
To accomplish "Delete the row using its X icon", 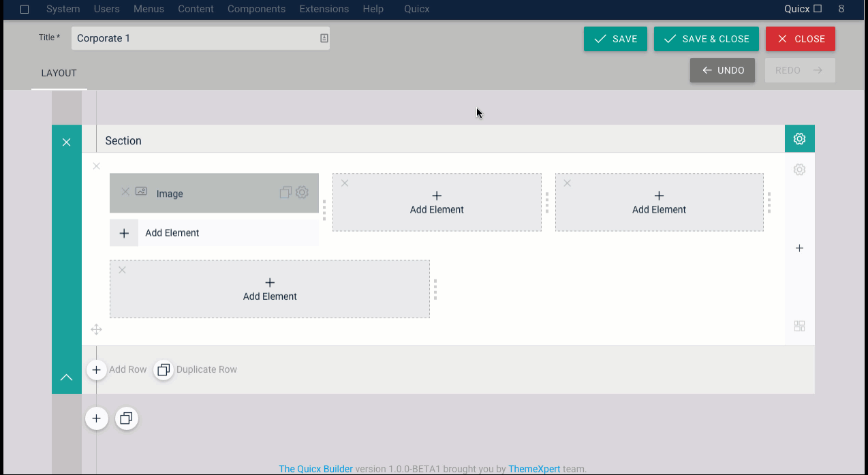I will (96, 166).
